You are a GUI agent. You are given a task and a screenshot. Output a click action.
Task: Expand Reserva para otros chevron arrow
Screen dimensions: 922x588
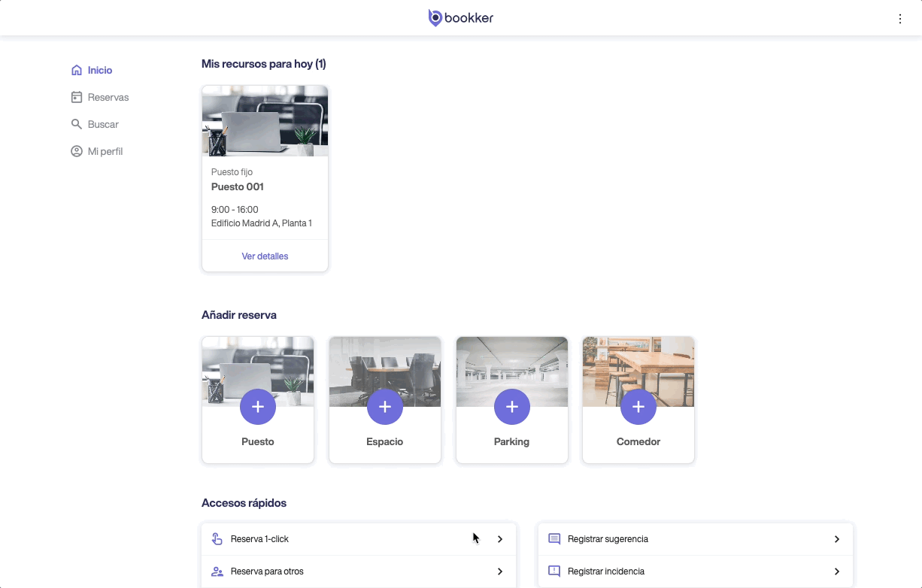coord(500,571)
